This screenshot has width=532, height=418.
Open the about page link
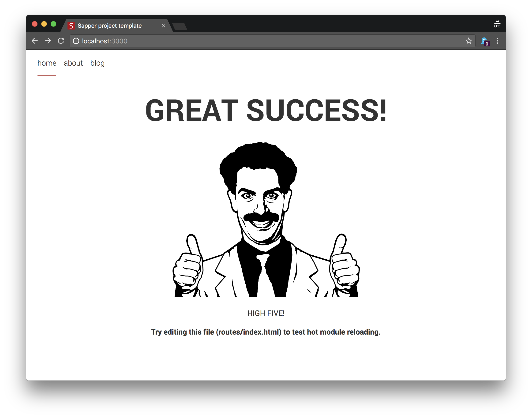coord(73,63)
